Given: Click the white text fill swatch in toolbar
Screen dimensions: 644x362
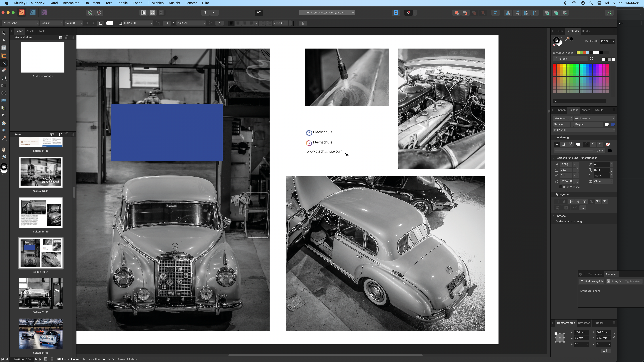Looking at the screenshot, I should tap(110, 23).
